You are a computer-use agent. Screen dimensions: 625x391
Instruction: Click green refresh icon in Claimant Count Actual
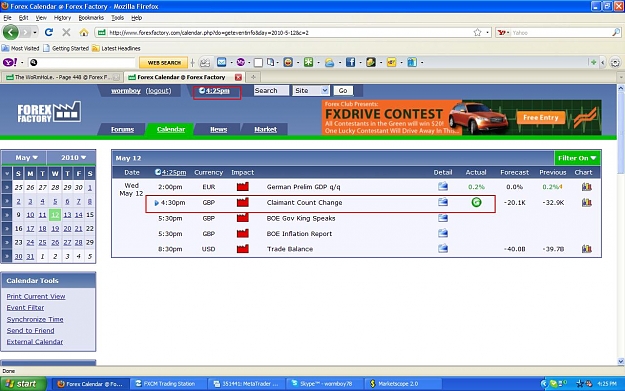coord(476,202)
